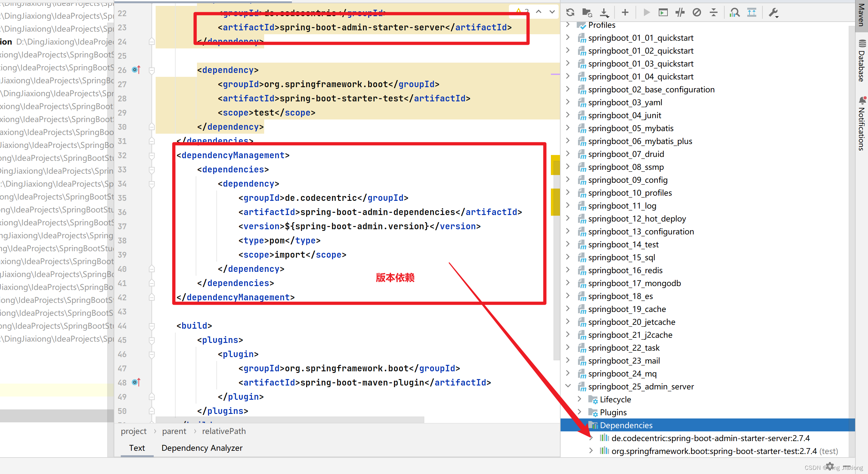Toggle skip tests mode icon
Screen dimensions: 868x474
tap(697, 13)
